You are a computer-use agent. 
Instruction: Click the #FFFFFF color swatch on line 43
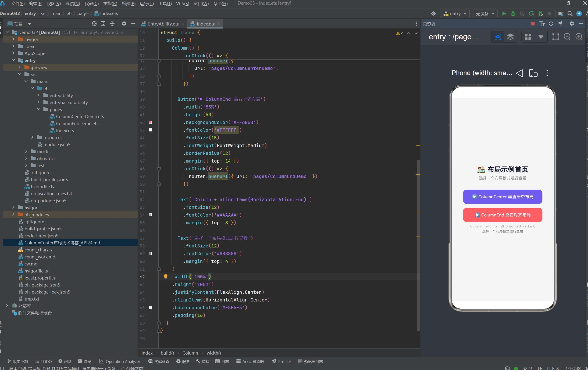point(150,130)
